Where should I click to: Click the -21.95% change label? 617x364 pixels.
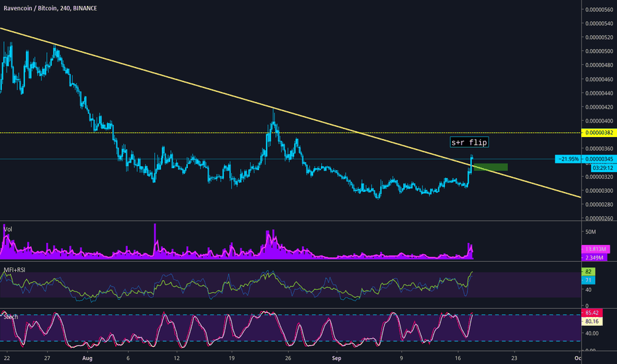(x=568, y=159)
